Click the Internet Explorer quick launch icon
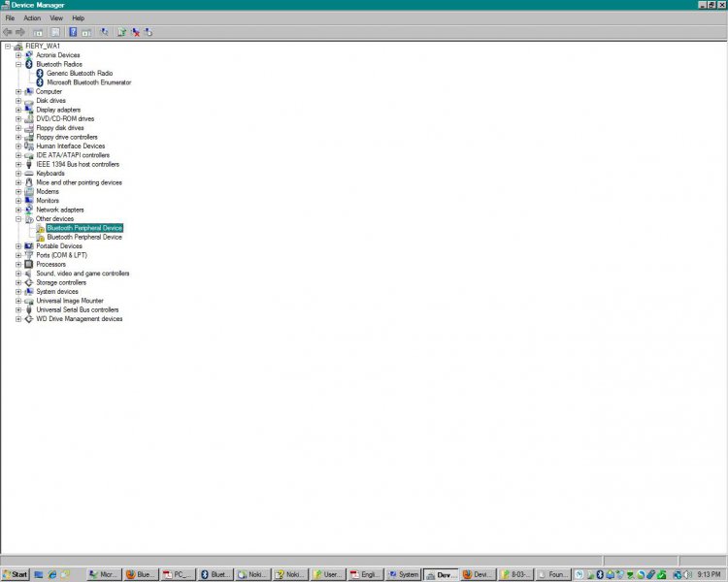The image size is (728, 582). [x=52, y=574]
